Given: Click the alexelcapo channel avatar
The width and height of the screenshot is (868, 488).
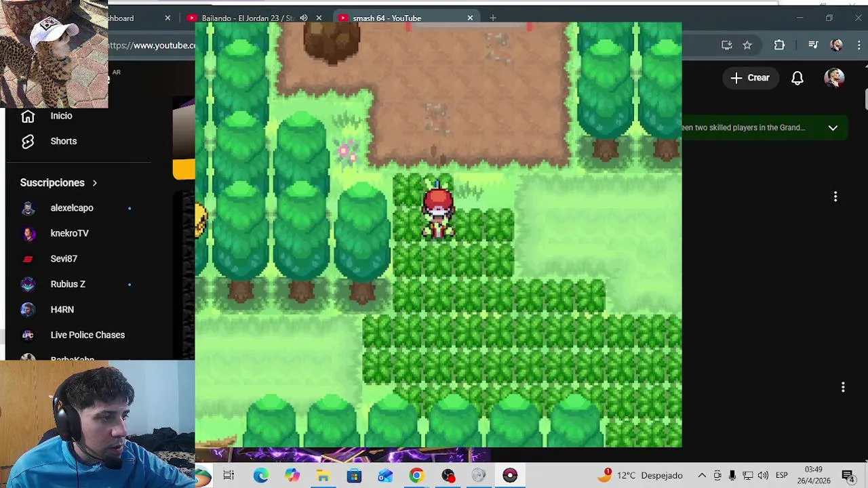Looking at the screenshot, I should 28,208.
